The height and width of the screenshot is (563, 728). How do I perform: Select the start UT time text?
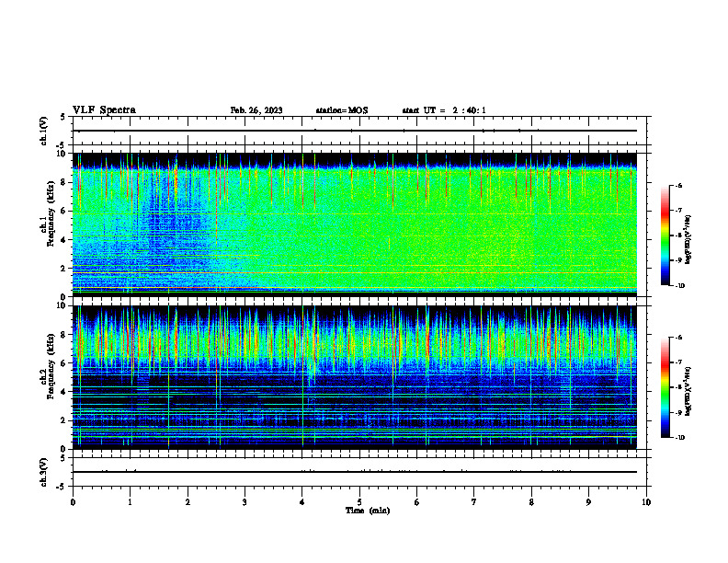pyautogui.click(x=444, y=110)
